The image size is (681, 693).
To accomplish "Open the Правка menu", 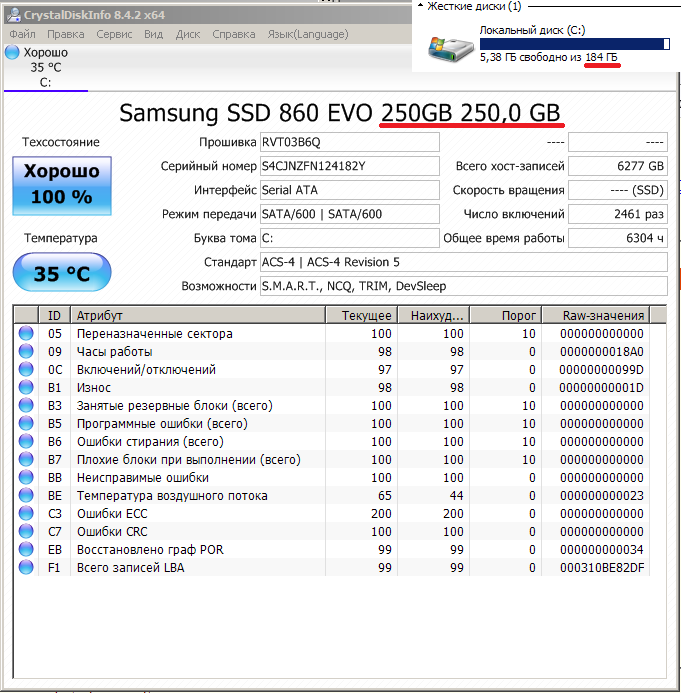I will click(x=65, y=34).
